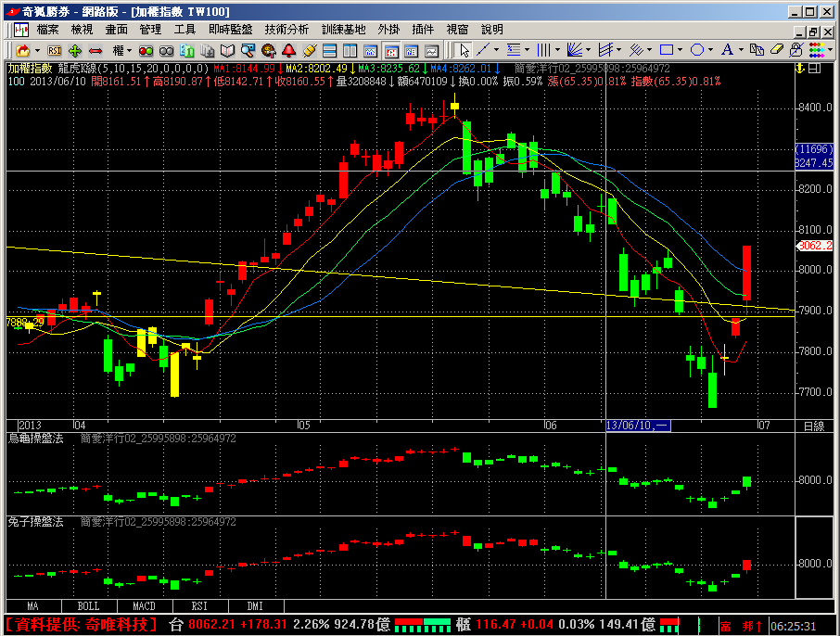Screen dimensions: 840x636
Task: Open the 檔案 menu
Action: coord(47,30)
